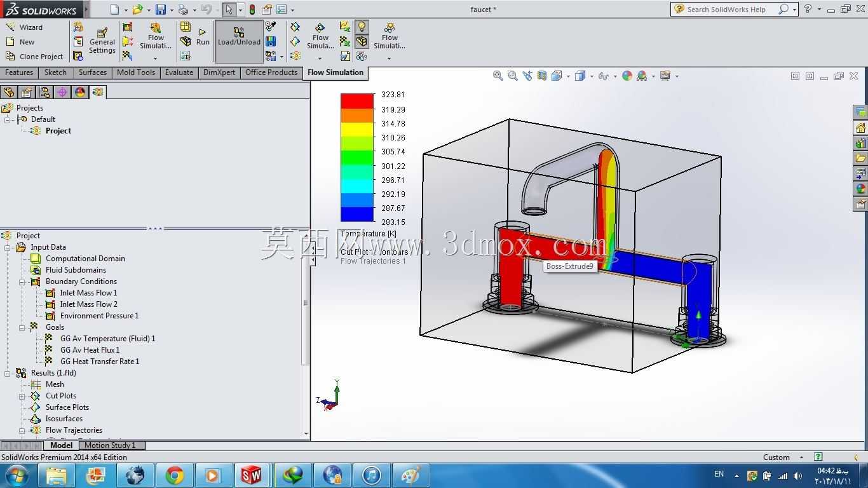Switch to Evaluate tab
The width and height of the screenshot is (868, 488).
coord(179,72)
